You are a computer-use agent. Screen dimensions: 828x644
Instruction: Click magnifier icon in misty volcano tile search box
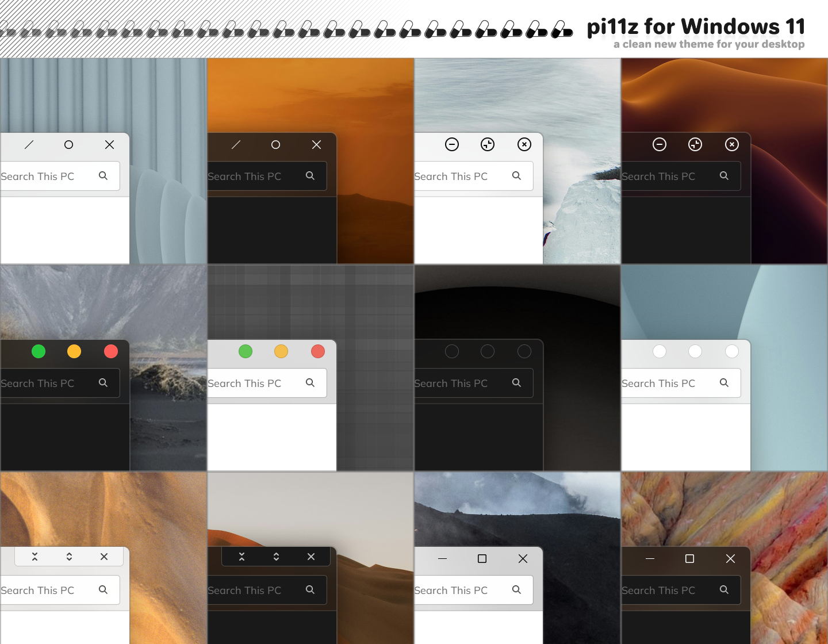tap(516, 590)
